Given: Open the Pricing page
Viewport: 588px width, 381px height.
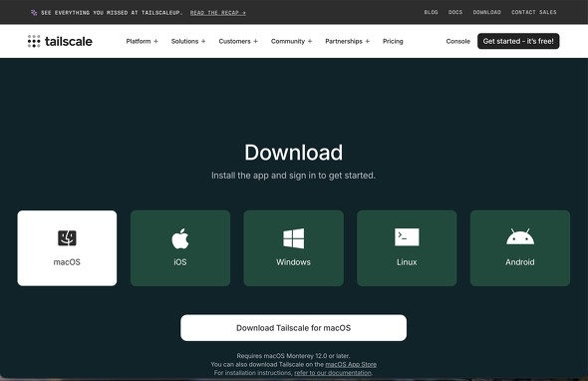Looking at the screenshot, I should (x=393, y=41).
